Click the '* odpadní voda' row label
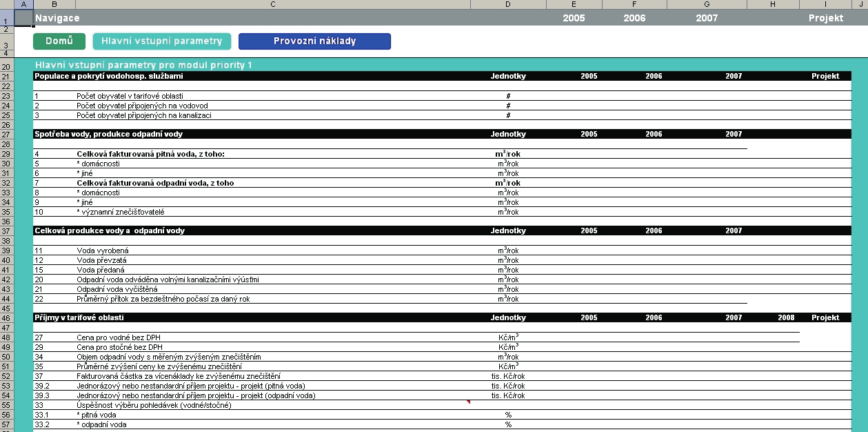 tap(101, 424)
